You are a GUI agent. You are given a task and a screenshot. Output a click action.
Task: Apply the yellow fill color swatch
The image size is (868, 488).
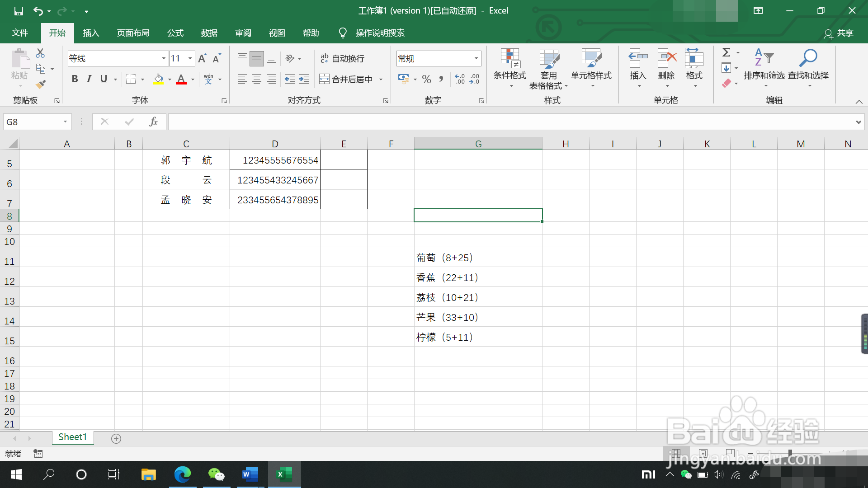(158, 80)
